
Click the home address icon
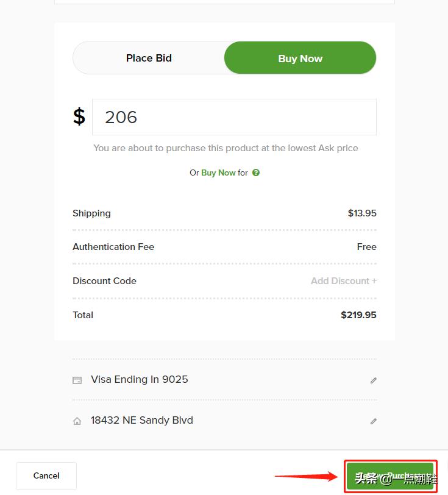(x=77, y=421)
